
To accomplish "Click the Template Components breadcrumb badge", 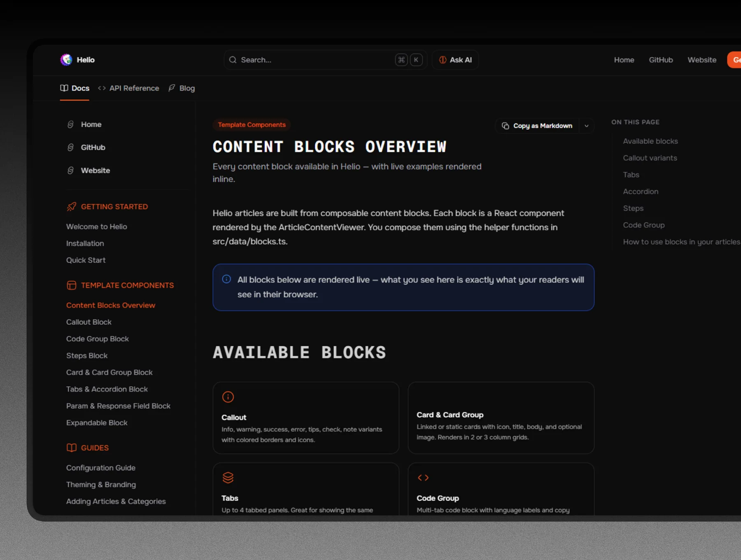I will click(252, 125).
